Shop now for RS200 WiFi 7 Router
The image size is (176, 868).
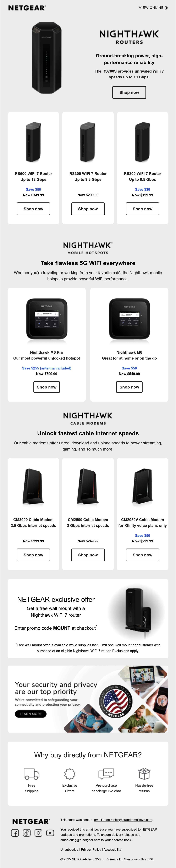point(143,209)
